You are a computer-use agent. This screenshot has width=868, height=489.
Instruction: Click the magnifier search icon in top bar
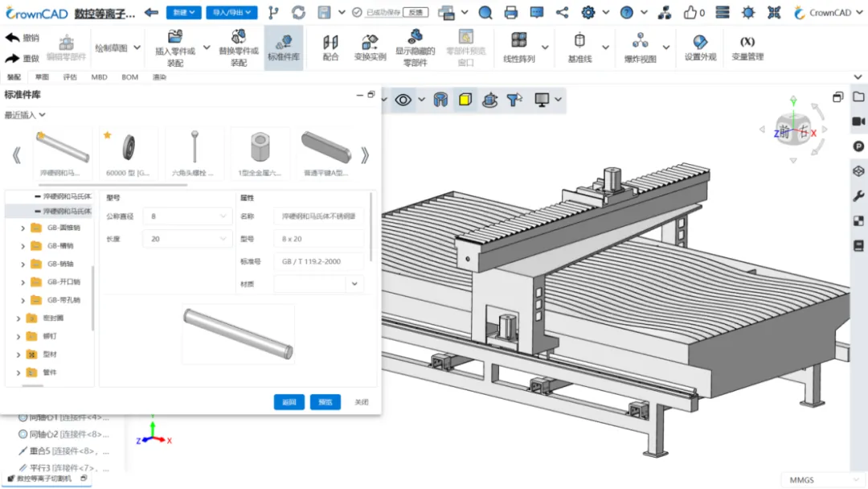click(x=485, y=12)
